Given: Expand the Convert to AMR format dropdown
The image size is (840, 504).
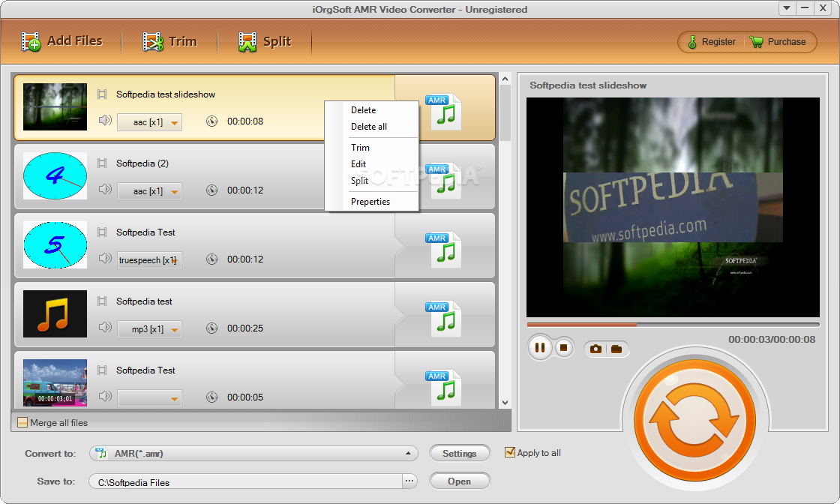Looking at the screenshot, I should [253, 454].
